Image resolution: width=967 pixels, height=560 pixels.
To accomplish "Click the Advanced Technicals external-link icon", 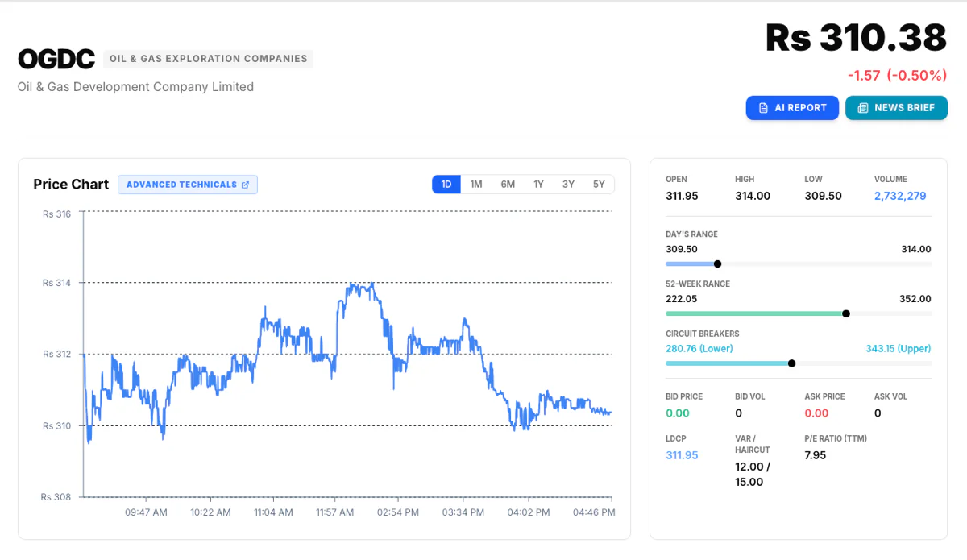I will (x=245, y=185).
